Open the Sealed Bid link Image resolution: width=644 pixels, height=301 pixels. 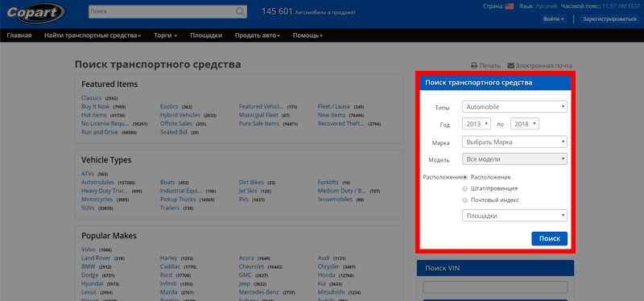174,132
